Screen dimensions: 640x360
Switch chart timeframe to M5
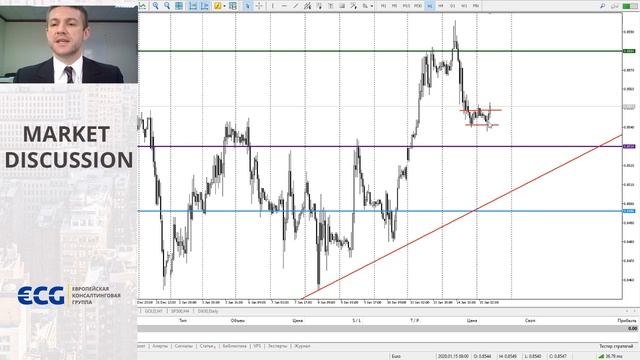[x=394, y=6]
